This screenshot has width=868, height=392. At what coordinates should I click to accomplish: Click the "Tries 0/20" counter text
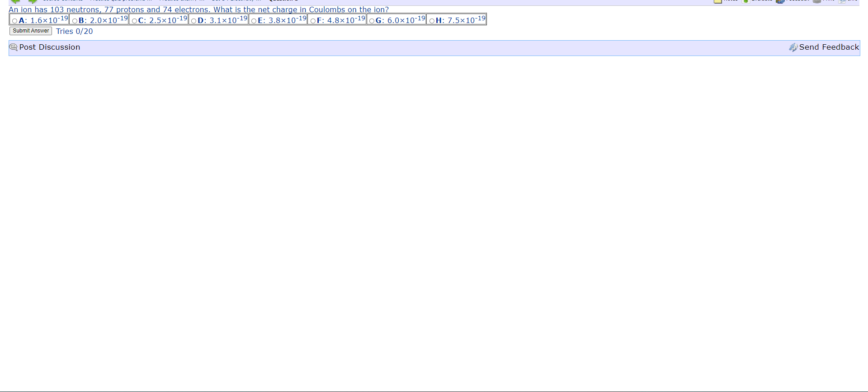point(75,31)
